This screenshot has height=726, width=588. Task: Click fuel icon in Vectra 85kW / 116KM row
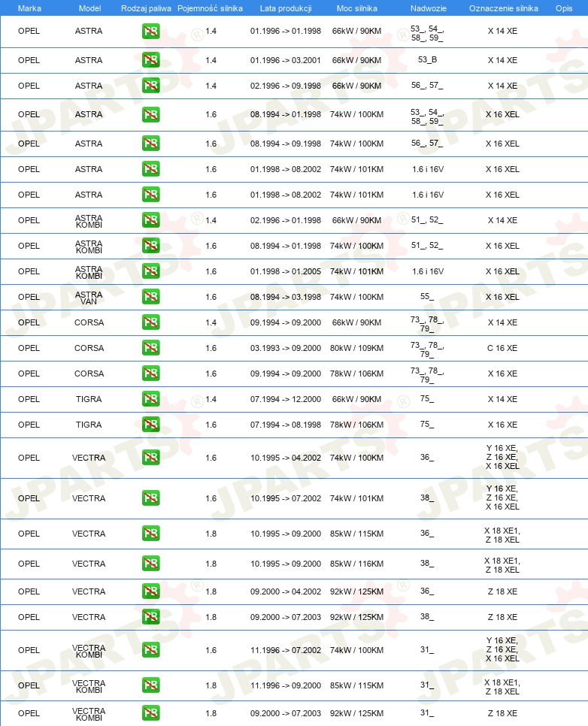point(151,564)
